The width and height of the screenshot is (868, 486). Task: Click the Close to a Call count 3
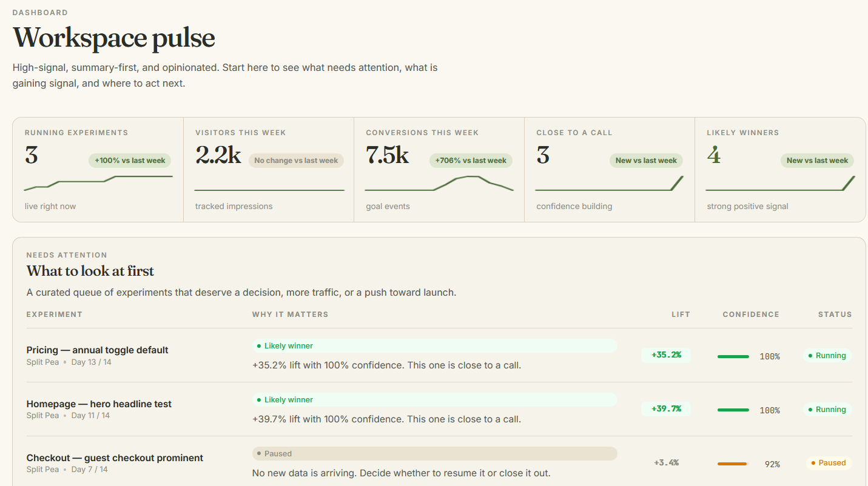[x=543, y=155]
